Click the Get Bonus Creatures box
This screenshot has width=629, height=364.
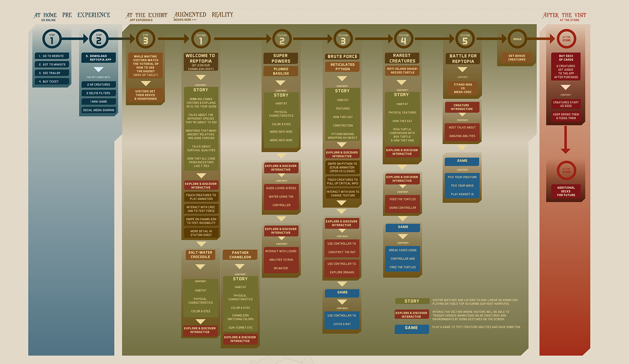(x=517, y=58)
